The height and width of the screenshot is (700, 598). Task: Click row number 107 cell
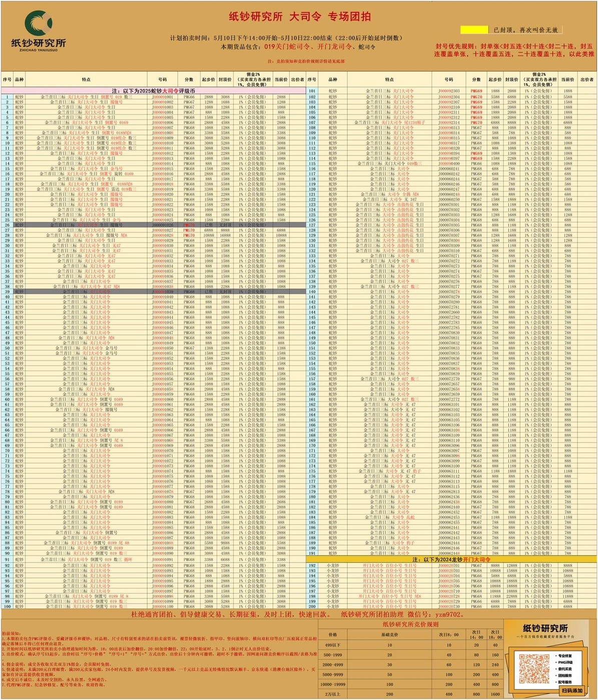[x=312, y=122]
